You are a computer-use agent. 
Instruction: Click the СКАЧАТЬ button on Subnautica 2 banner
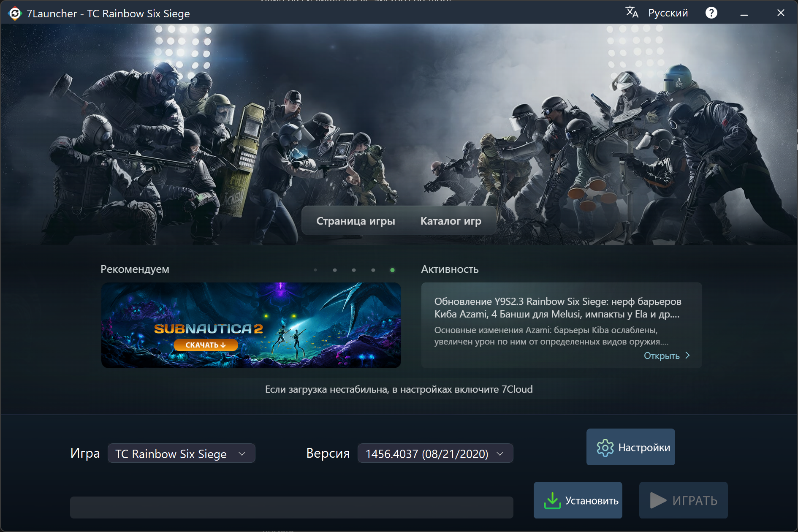[x=206, y=345]
